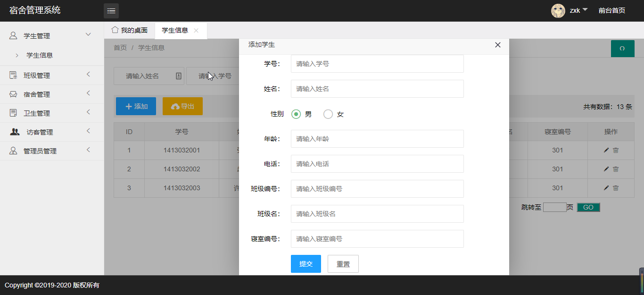Click the edit pencil icon for student 1413032001
The width and height of the screenshot is (644, 295).
pyautogui.click(x=606, y=150)
